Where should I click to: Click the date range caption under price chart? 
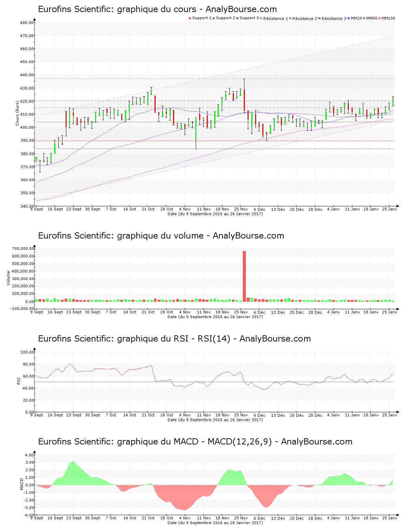215,214
